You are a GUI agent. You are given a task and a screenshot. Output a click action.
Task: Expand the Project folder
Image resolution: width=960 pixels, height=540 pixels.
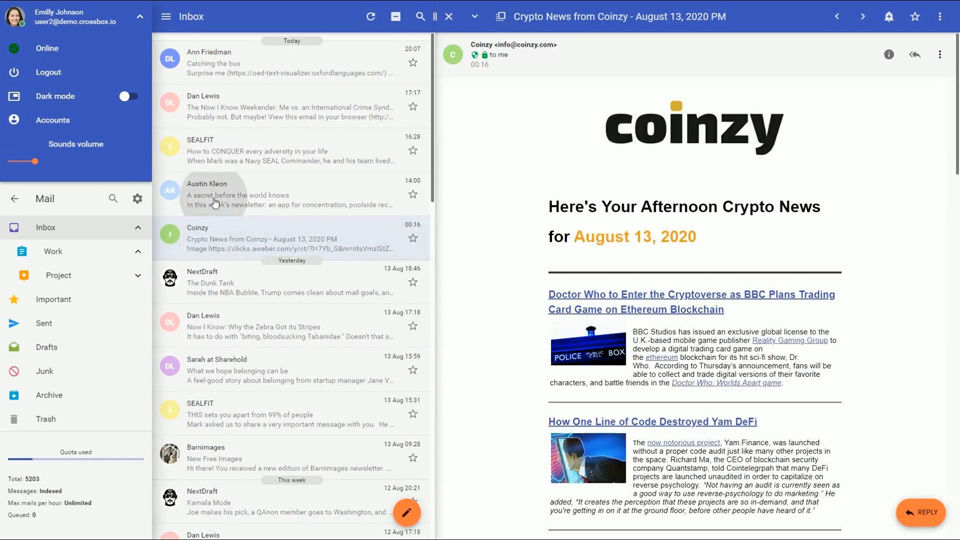pyautogui.click(x=138, y=275)
